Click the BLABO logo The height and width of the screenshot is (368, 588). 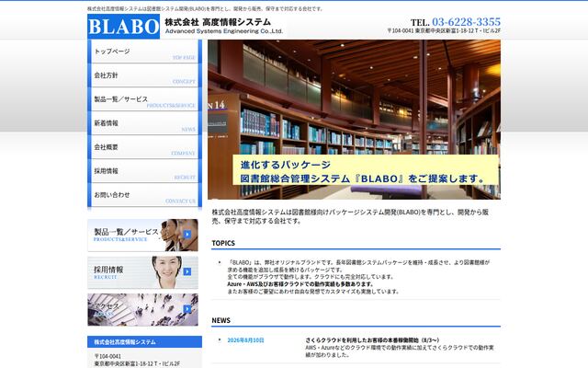123,27
